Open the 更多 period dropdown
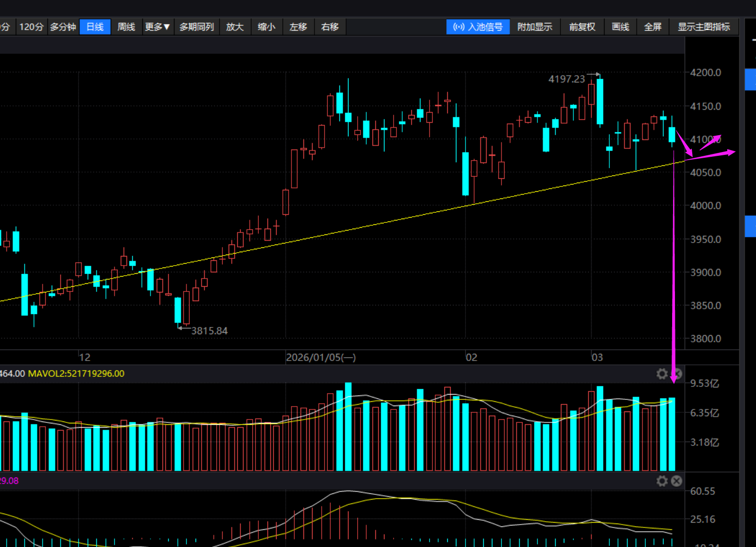 157,27
